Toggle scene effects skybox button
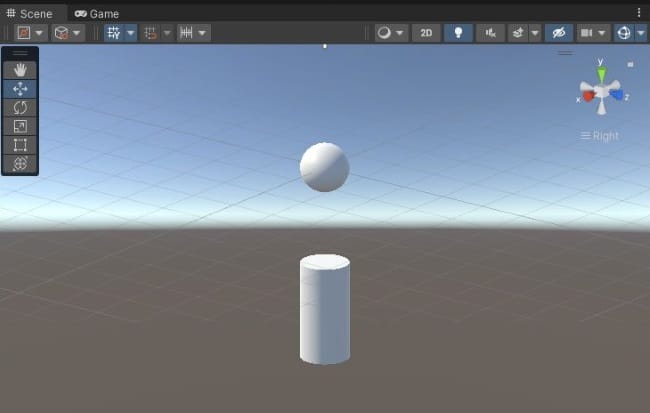This screenshot has height=413, width=650. [x=518, y=33]
